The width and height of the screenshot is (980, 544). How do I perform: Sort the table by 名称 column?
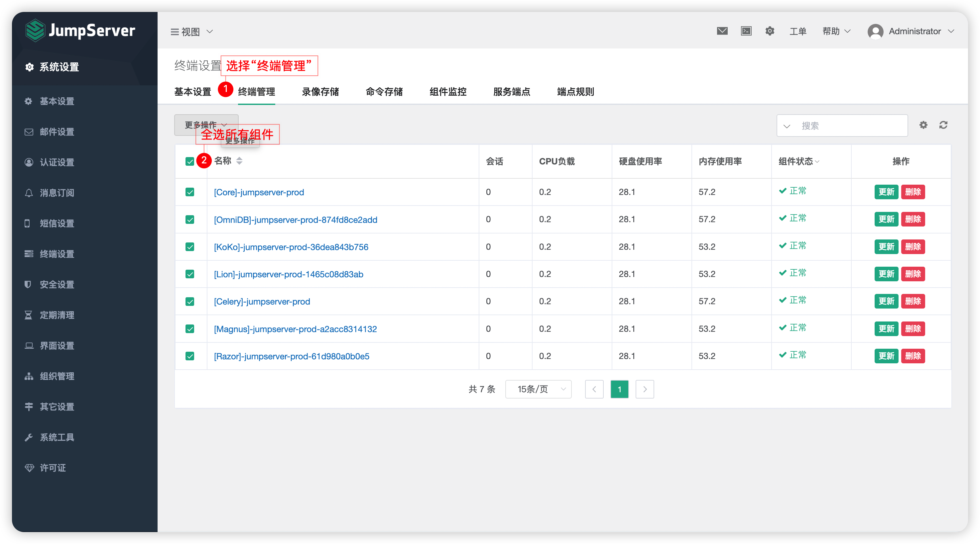tap(239, 161)
